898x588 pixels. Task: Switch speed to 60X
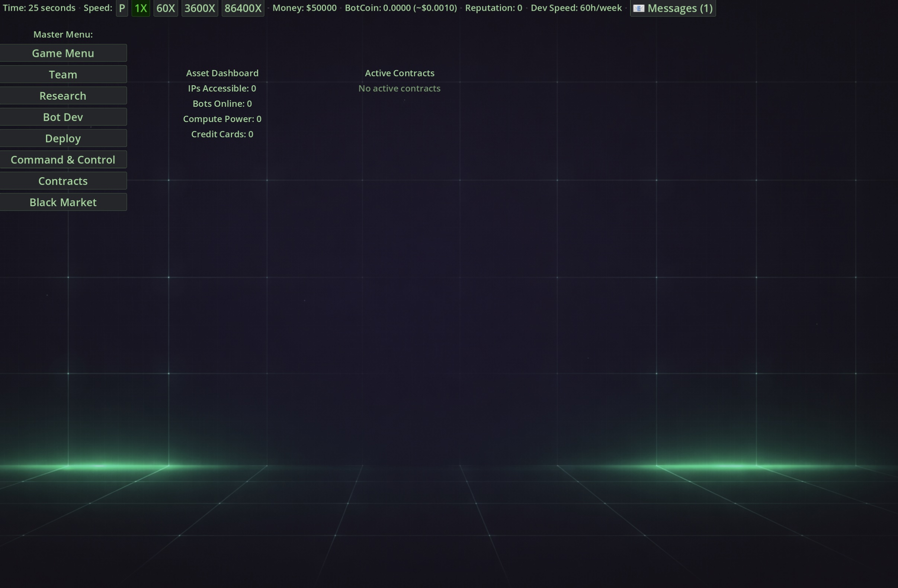(x=165, y=8)
